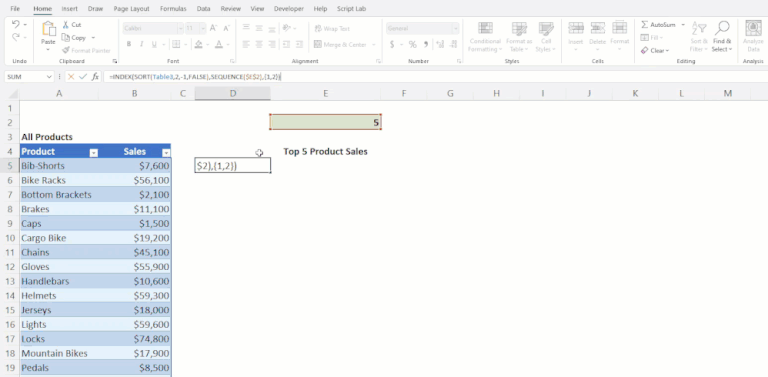Confirm formula with the checkmark icon
The width and height of the screenshot is (768, 377).
pyautogui.click(x=83, y=77)
